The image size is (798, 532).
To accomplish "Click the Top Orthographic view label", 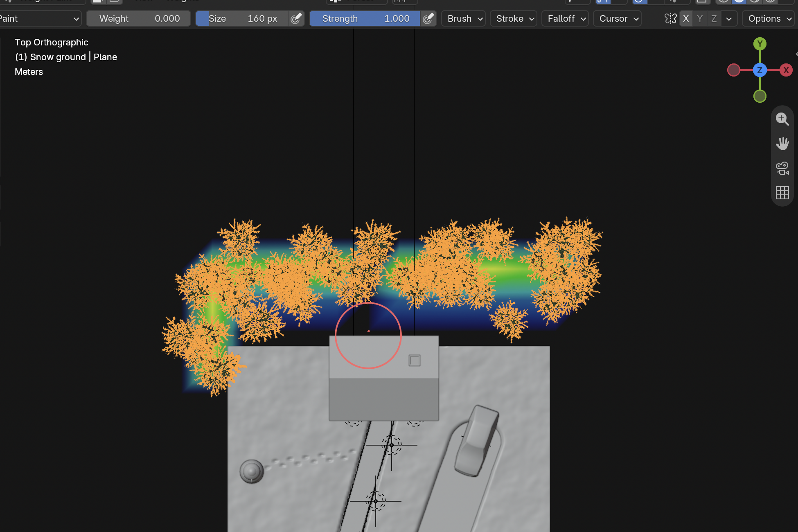I will tap(52, 43).
